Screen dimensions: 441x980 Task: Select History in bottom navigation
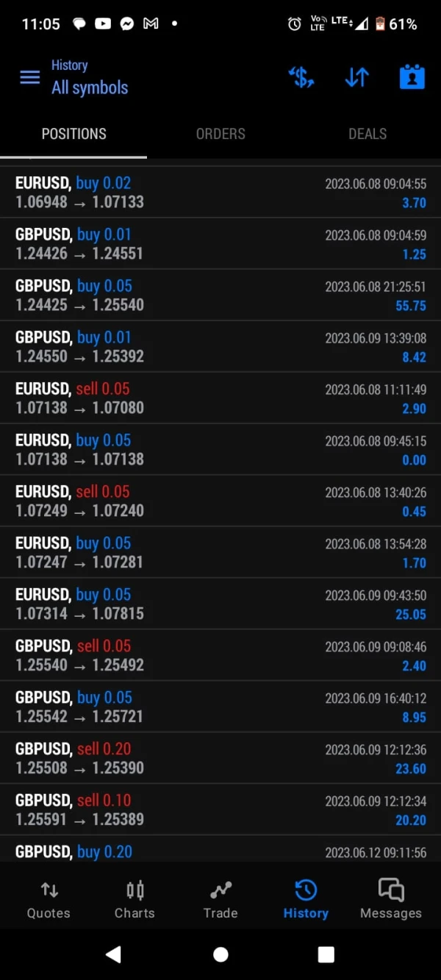(306, 900)
